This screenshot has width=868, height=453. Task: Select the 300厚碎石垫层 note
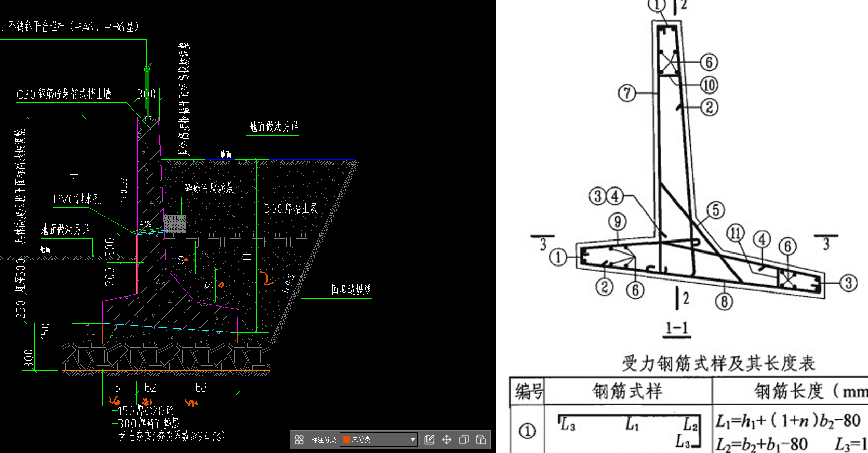(149, 423)
